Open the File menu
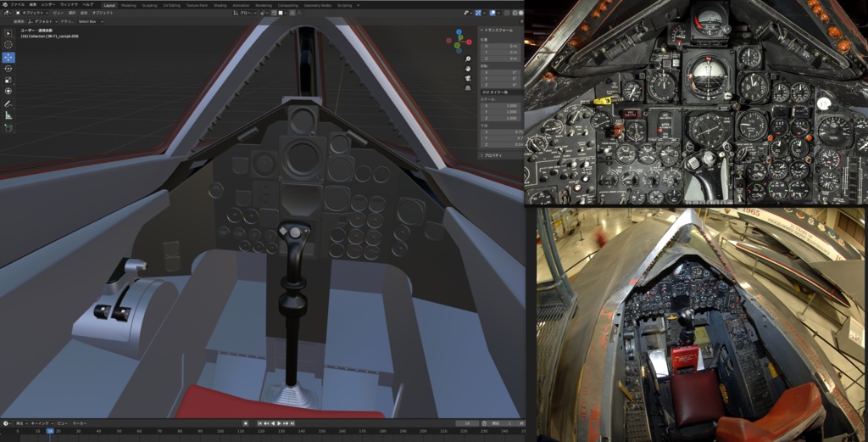This screenshot has height=442, width=868. click(18, 5)
